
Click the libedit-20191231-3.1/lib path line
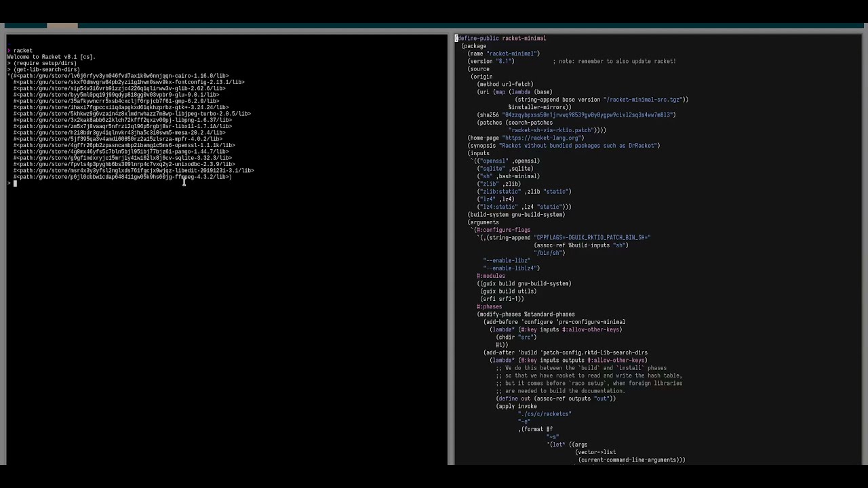point(134,171)
